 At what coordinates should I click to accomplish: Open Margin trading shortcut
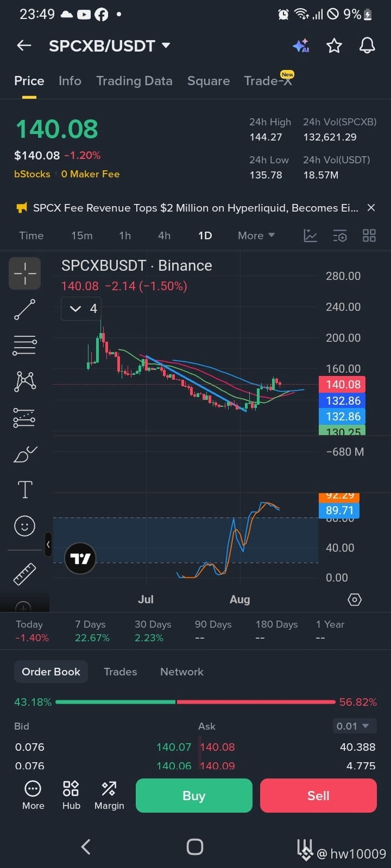point(109,795)
